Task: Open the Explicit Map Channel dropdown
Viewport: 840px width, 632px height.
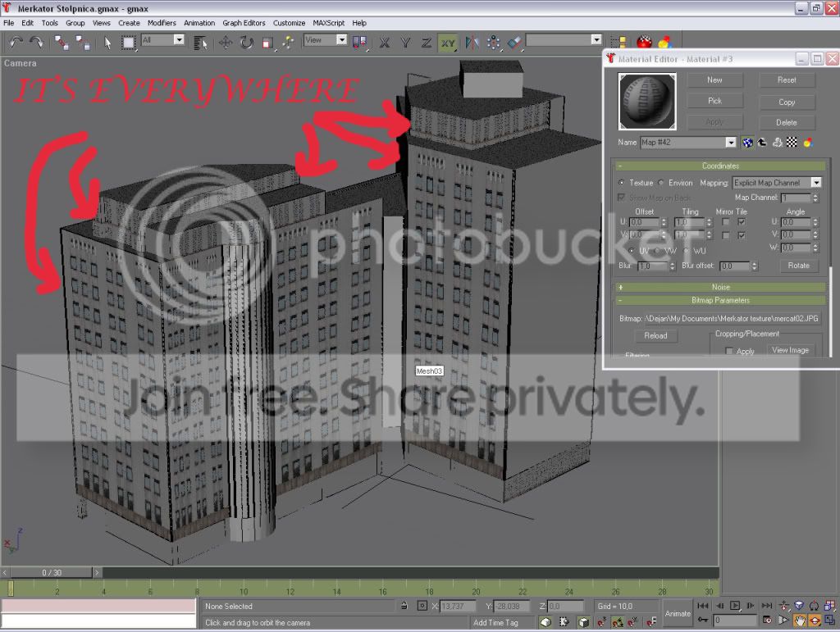Action: [x=777, y=183]
